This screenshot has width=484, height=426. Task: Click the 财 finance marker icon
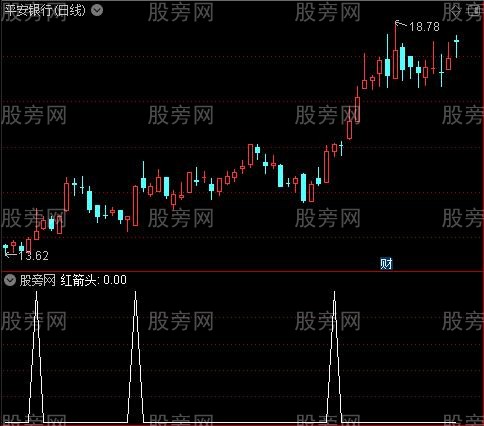386,264
